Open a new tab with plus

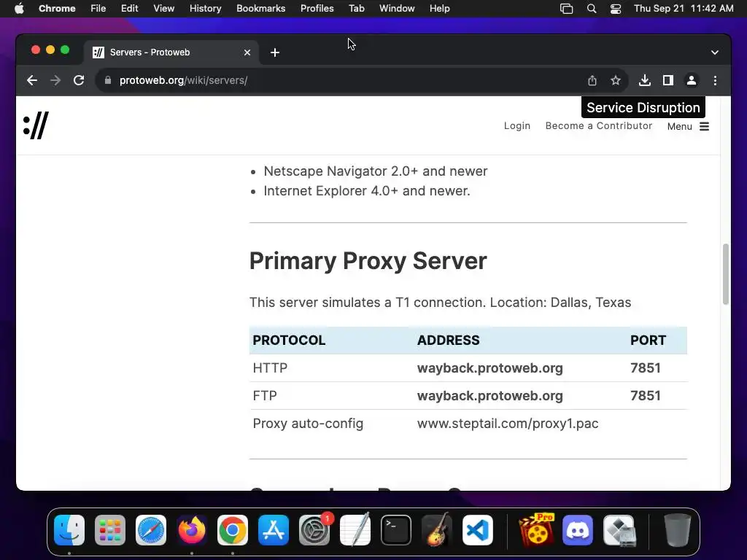tap(275, 52)
